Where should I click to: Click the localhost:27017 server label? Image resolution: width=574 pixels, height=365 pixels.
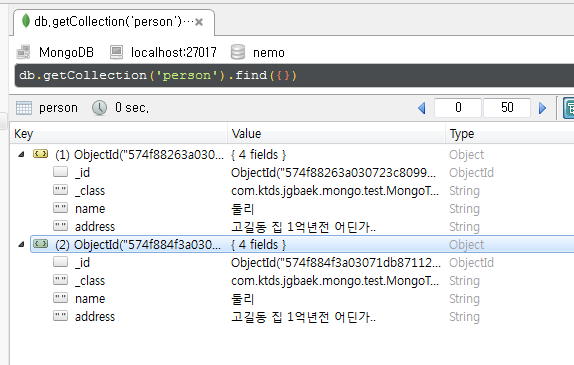coord(174,52)
